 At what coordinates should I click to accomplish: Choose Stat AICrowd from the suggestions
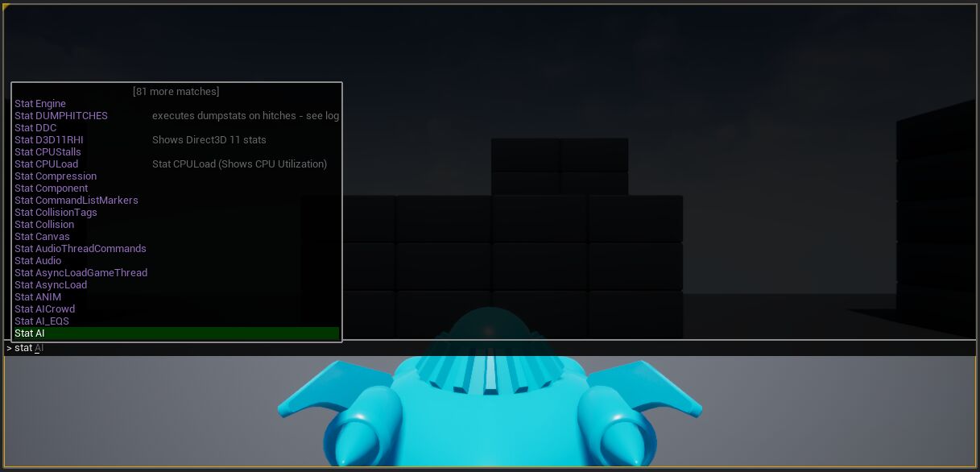pos(45,308)
